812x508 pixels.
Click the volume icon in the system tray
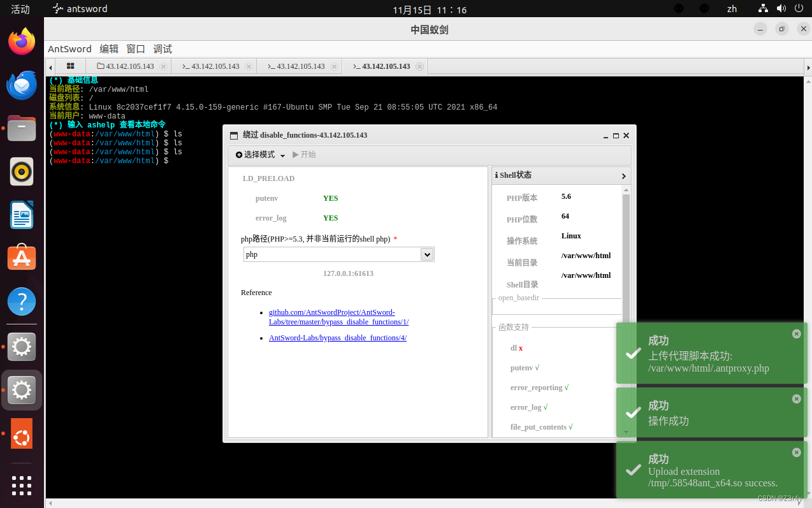click(781, 8)
